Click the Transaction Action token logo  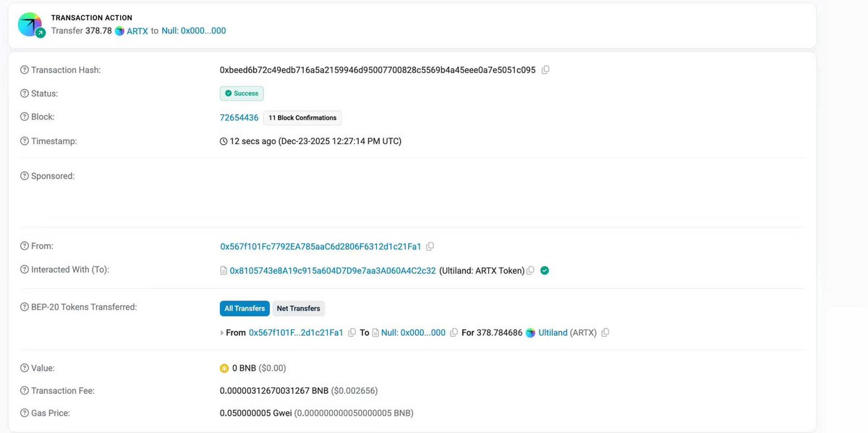click(30, 25)
